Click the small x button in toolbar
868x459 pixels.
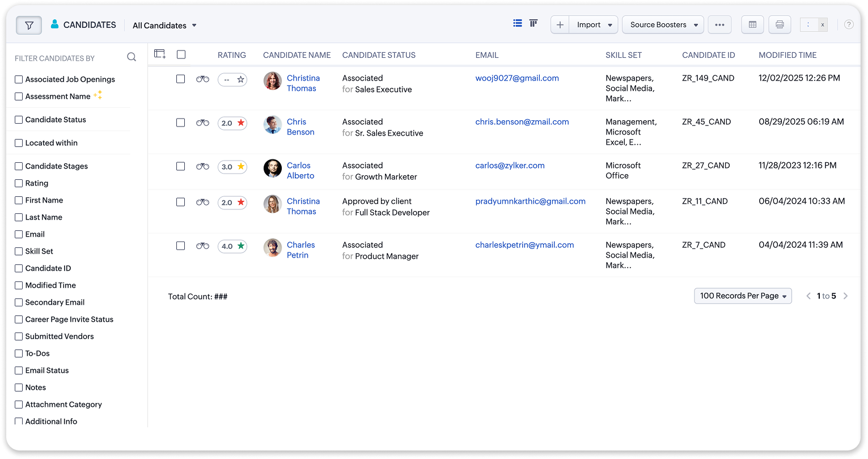[823, 25]
